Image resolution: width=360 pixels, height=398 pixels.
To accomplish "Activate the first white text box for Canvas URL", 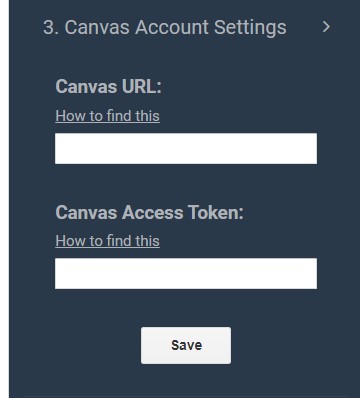I will (x=186, y=148).
